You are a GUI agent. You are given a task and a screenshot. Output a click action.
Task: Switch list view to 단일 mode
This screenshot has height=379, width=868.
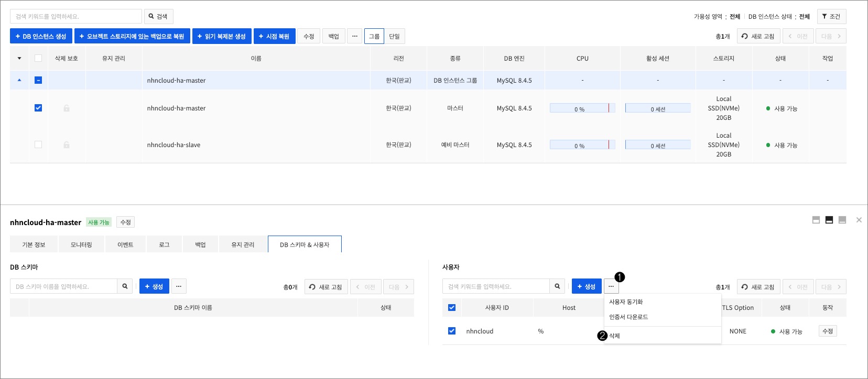(x=395, y=36)
